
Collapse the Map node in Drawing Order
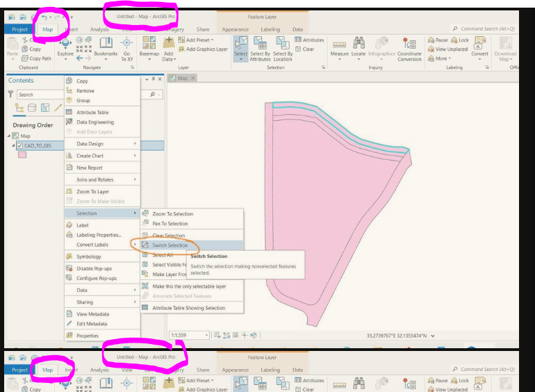[x=9, y=136]
